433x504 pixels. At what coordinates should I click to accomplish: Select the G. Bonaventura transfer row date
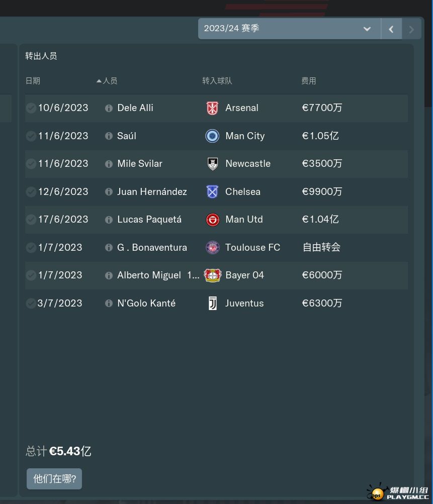click(60, 248)
